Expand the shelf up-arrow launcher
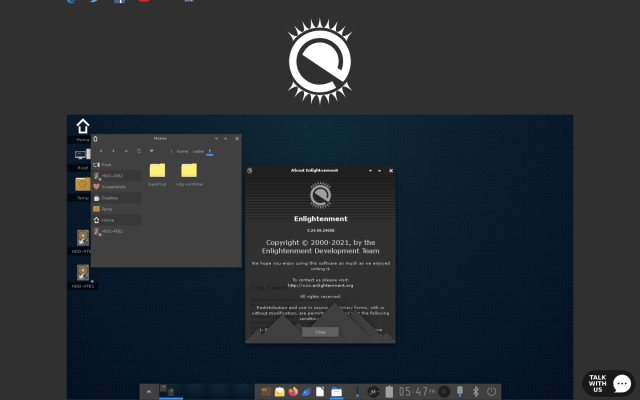 (x=149, y=392)
